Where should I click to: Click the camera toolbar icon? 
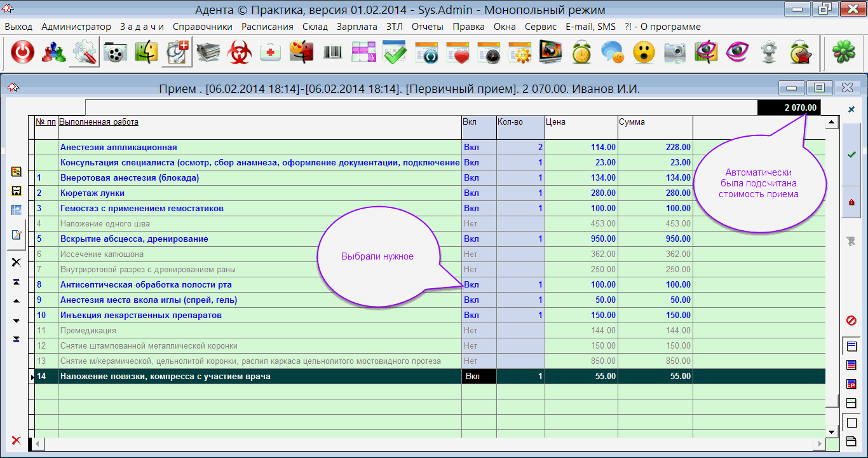pos(675,53)
